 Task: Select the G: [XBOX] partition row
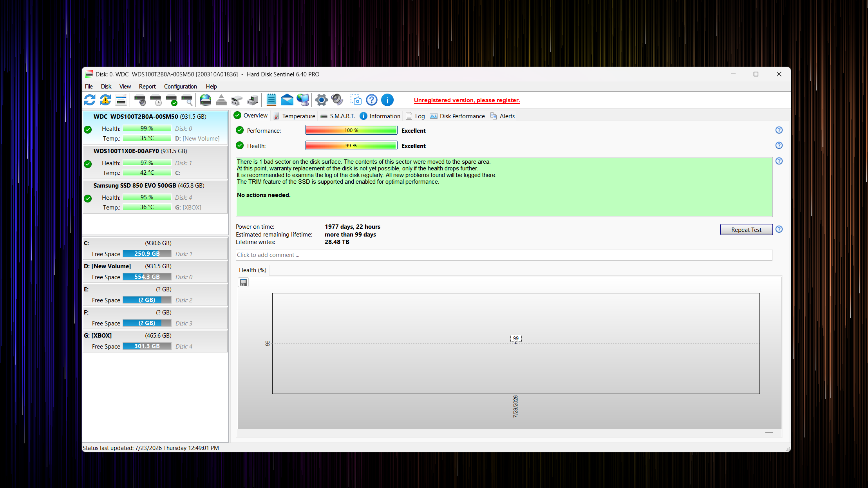coord(155,341)
